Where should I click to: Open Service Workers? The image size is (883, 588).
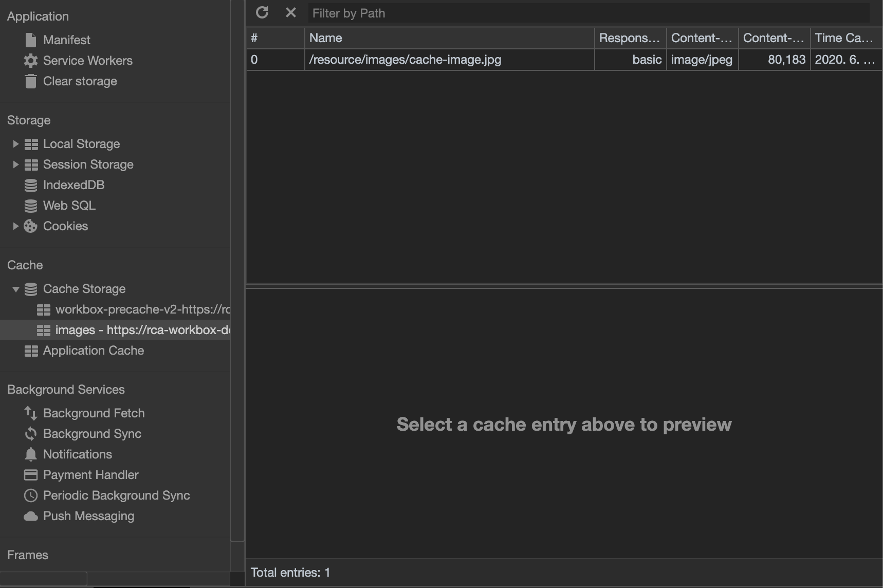(88, 61)
